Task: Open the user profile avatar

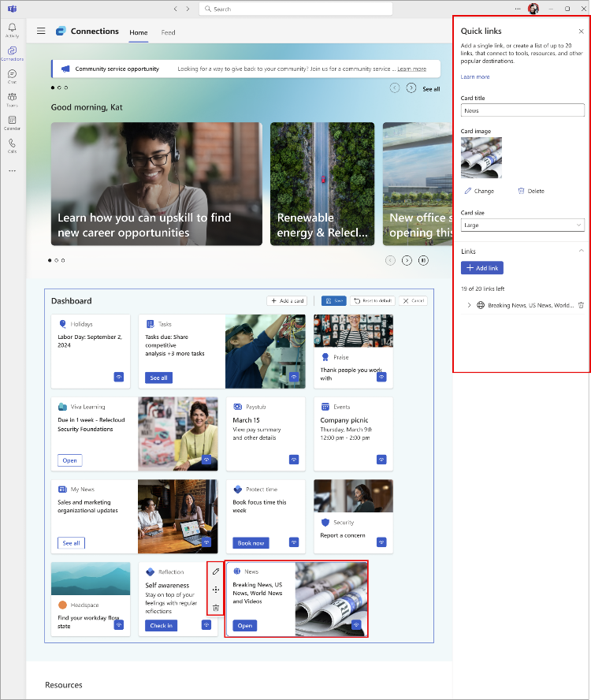Action: pos(533,9)
